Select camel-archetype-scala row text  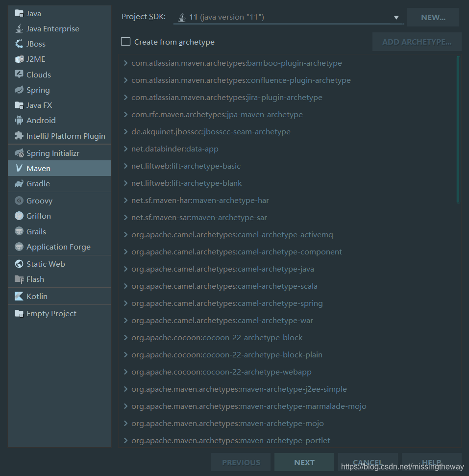(224, 286)
